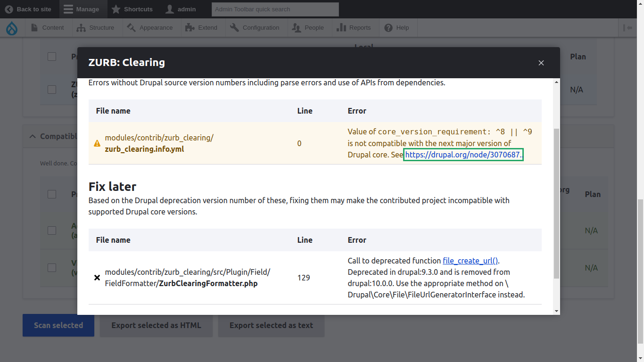Select the Extend puzzle-piece icon
This screenshot has width=644, height=362.
click(x=189, y=27)
